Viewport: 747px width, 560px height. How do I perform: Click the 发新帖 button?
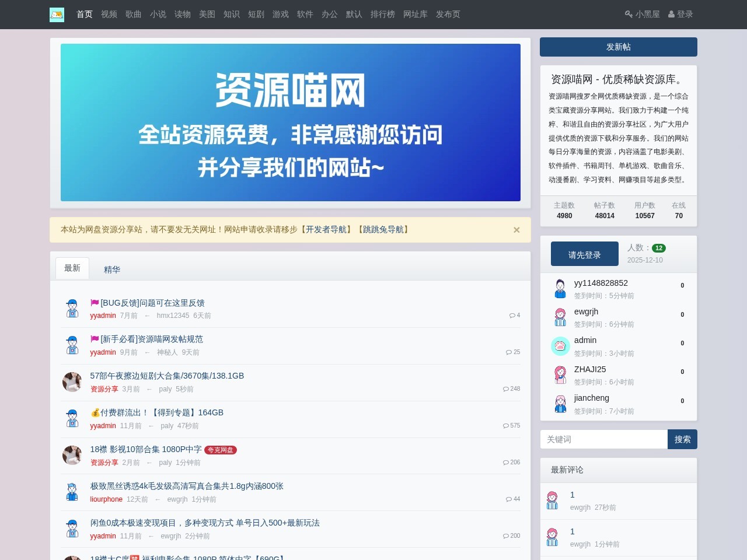[618, 47]
